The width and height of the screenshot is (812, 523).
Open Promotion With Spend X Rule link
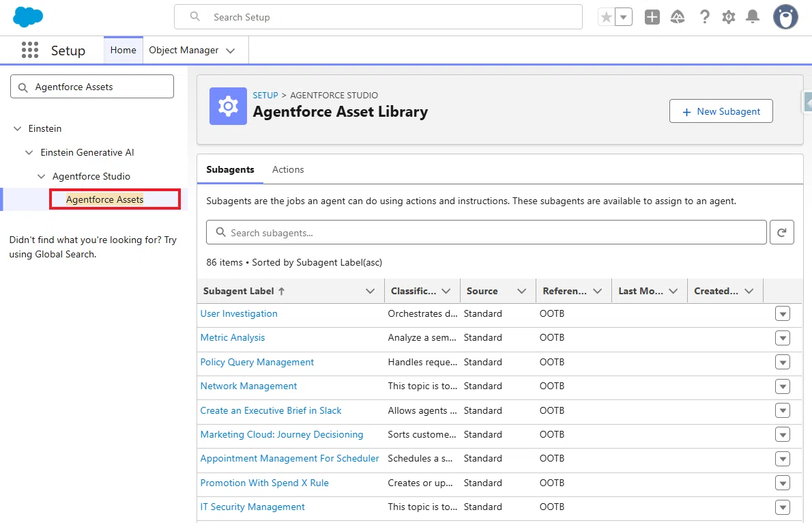[x=265, y=483]
